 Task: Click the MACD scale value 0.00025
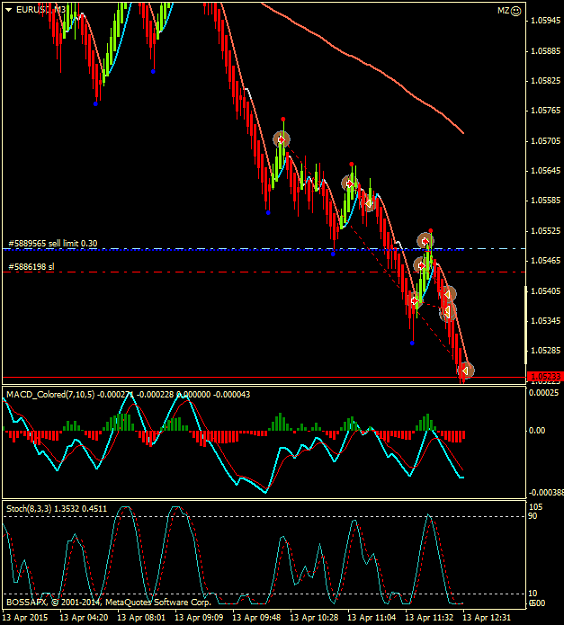[x=543, y=393]
